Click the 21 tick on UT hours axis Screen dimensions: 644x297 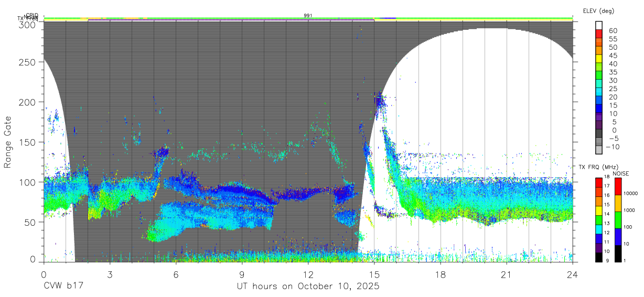tap(507, 274)
